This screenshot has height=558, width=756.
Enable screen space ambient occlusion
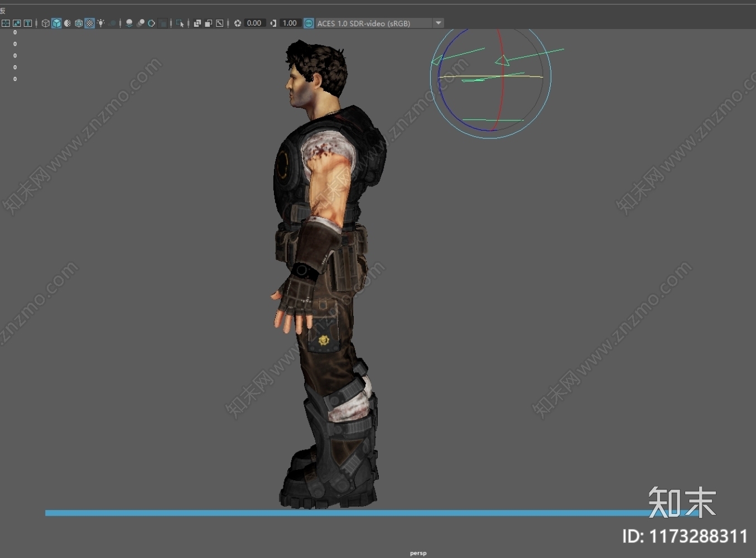coord(129,23)
